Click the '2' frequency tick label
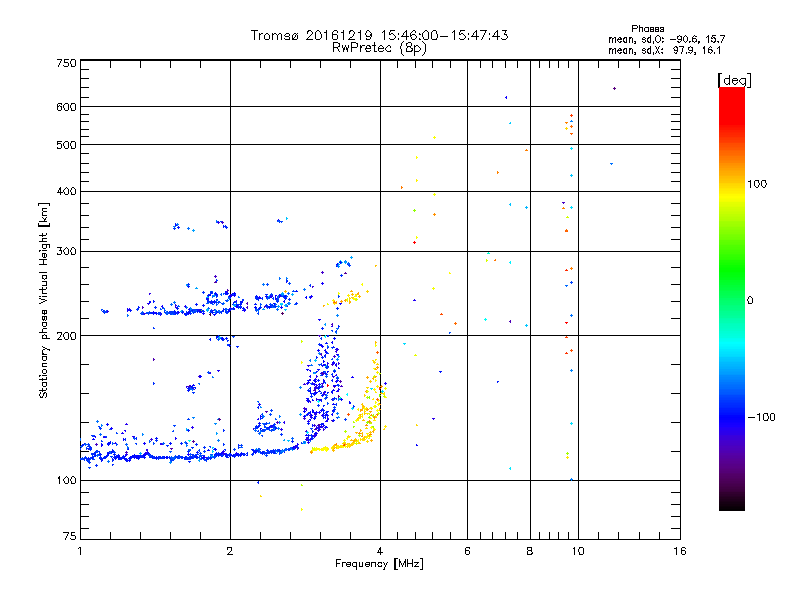This screenshot has height=600, width=800. point(230,551)
